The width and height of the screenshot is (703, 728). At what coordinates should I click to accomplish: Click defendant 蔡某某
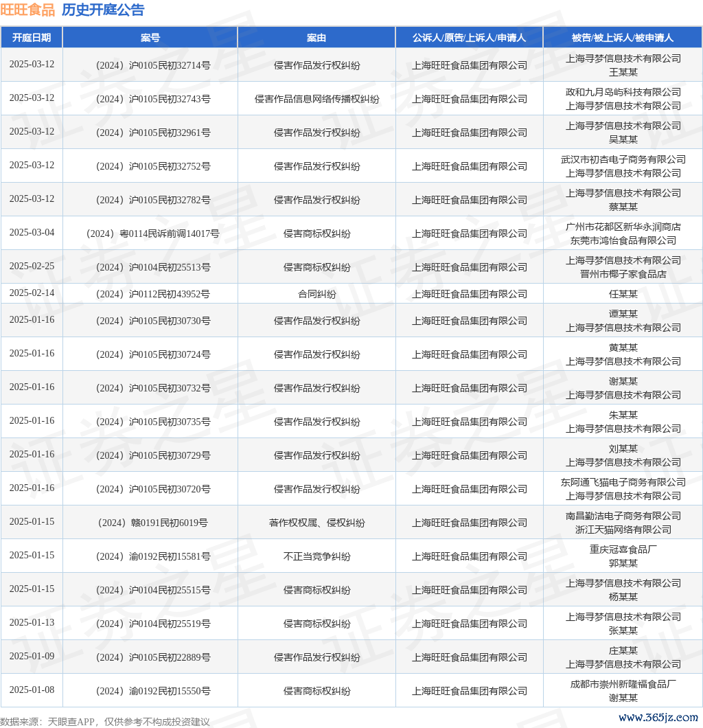[x=623, y=207]
